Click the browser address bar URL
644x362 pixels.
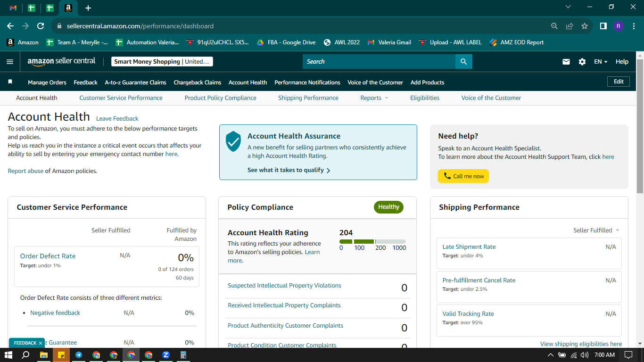[140, 26]
